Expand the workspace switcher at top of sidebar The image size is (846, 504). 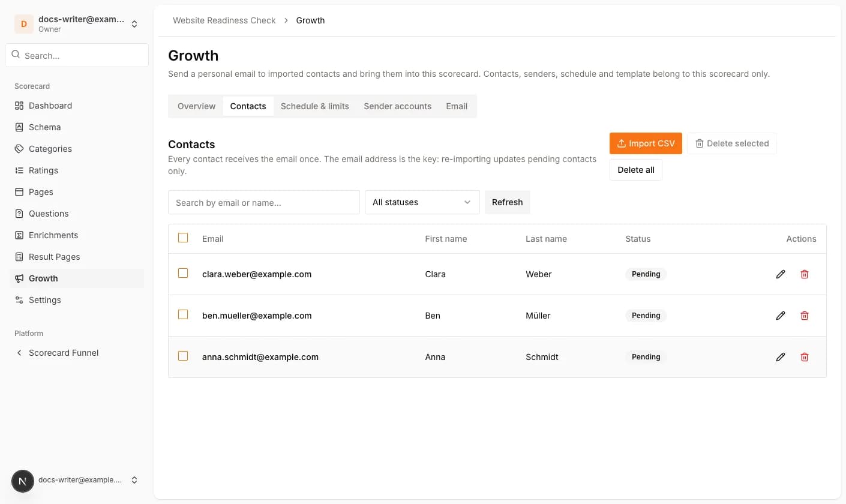[77, 24]
